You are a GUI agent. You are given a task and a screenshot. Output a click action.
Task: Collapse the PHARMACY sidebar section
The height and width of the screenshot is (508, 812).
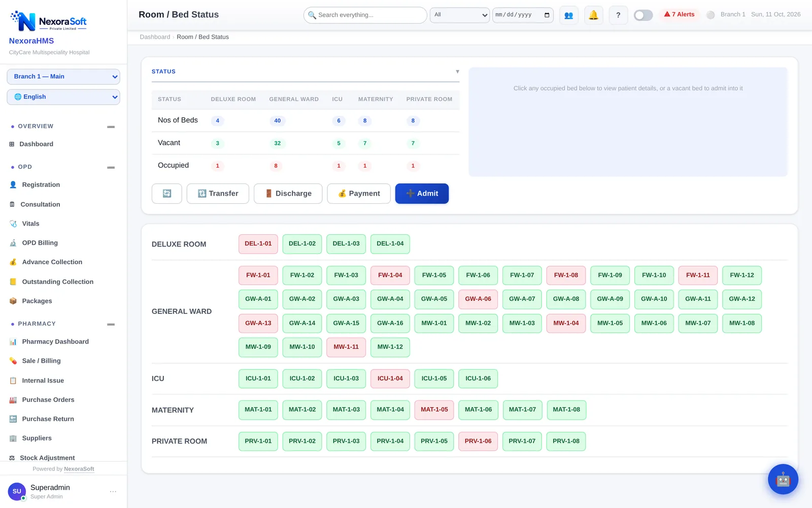tap(111, 324)
